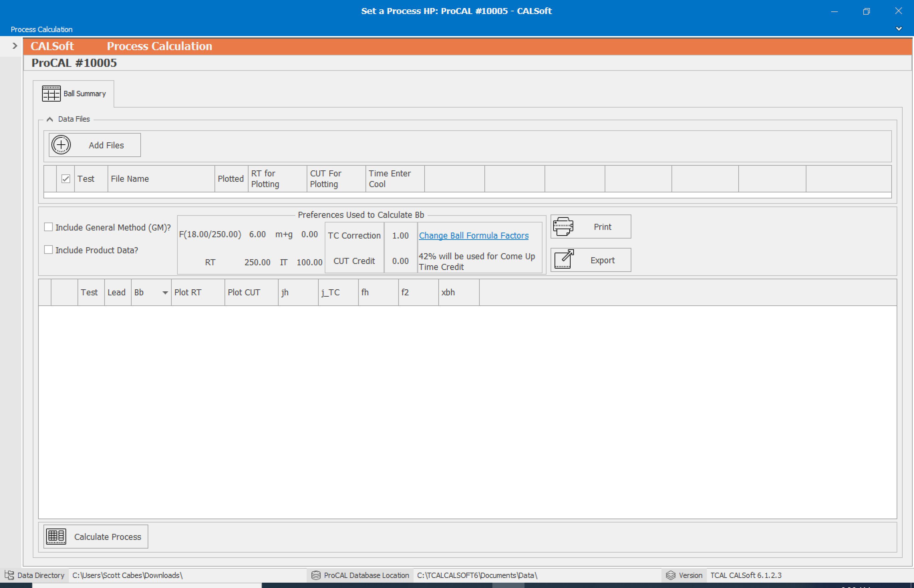Viewport: 914px width, 588px height.
Task: Click the Export arrow icon
Action: coord(564,260)
